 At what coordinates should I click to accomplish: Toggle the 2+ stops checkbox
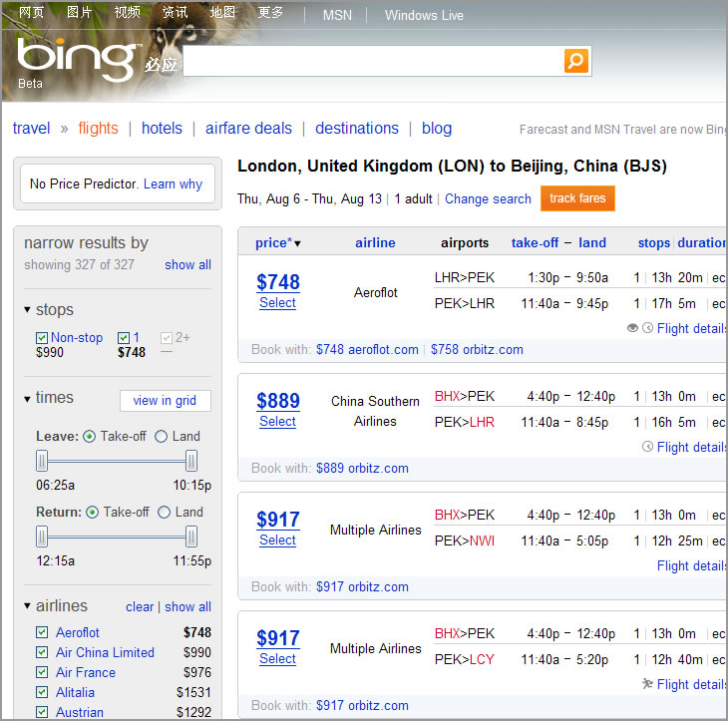tap(167, 337)
